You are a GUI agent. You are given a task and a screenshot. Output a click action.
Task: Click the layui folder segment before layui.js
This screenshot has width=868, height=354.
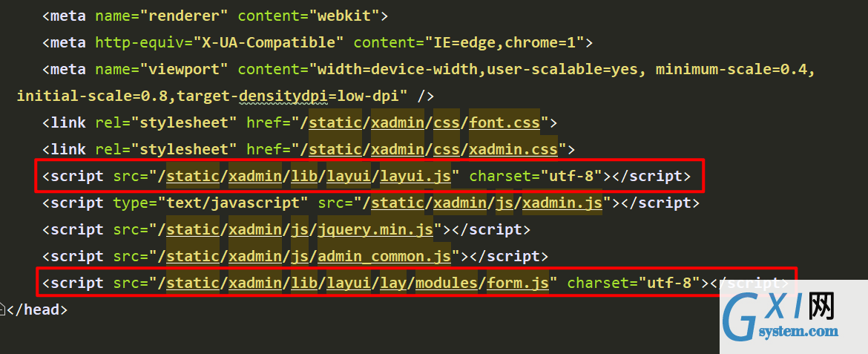(x=349, y=176)
